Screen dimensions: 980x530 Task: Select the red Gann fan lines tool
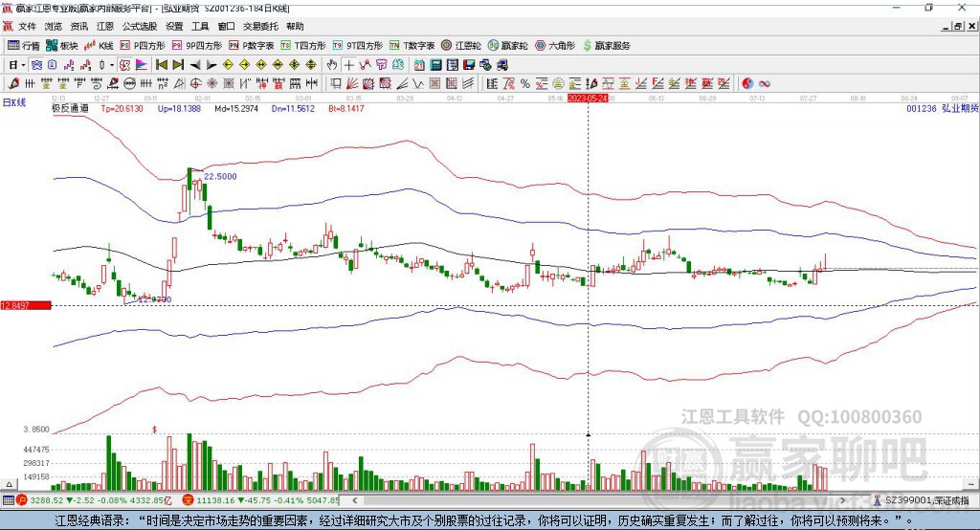(352, 84)
